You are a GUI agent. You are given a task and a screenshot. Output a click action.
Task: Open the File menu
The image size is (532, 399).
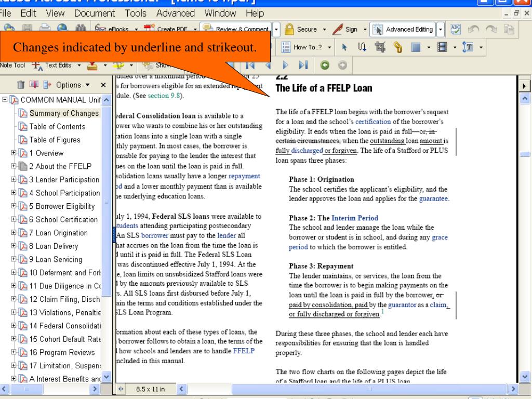[x=5, y=13]
